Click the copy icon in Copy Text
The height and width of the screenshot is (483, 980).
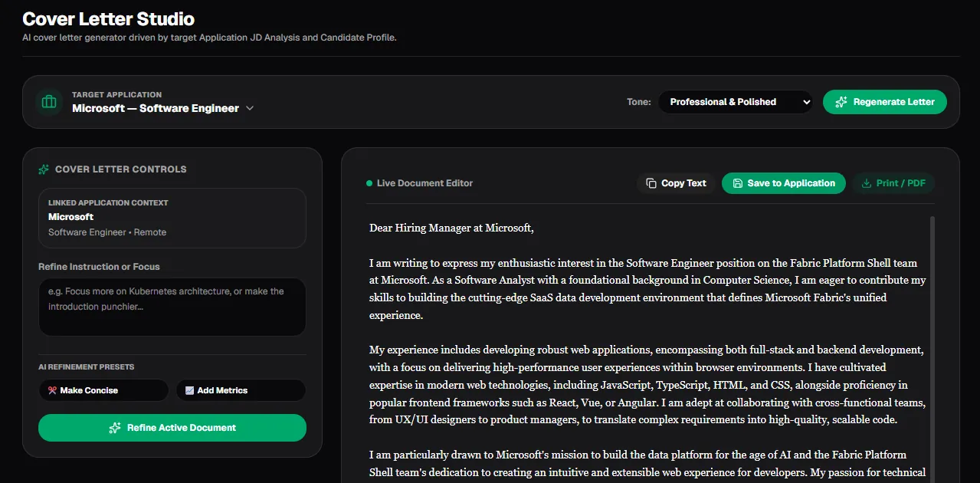(x=651, y=183)
